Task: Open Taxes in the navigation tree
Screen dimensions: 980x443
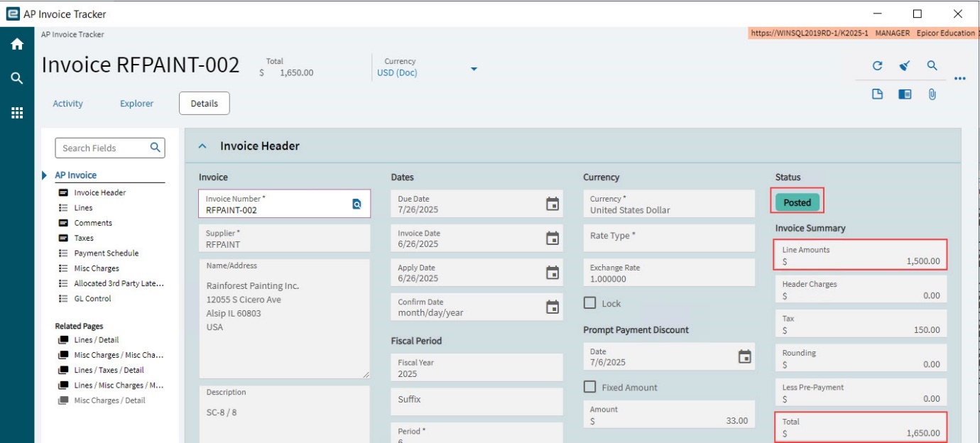Action: pyautogui.click(x=84, y=238)
